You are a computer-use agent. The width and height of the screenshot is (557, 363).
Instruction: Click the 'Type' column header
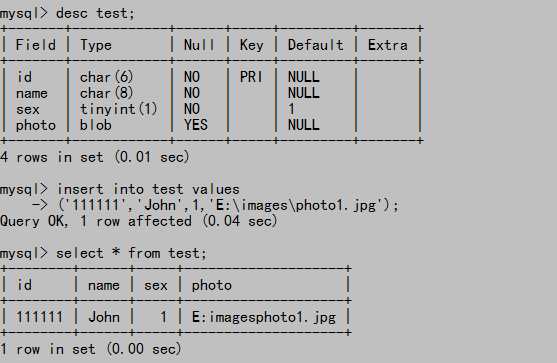[96, 45]
